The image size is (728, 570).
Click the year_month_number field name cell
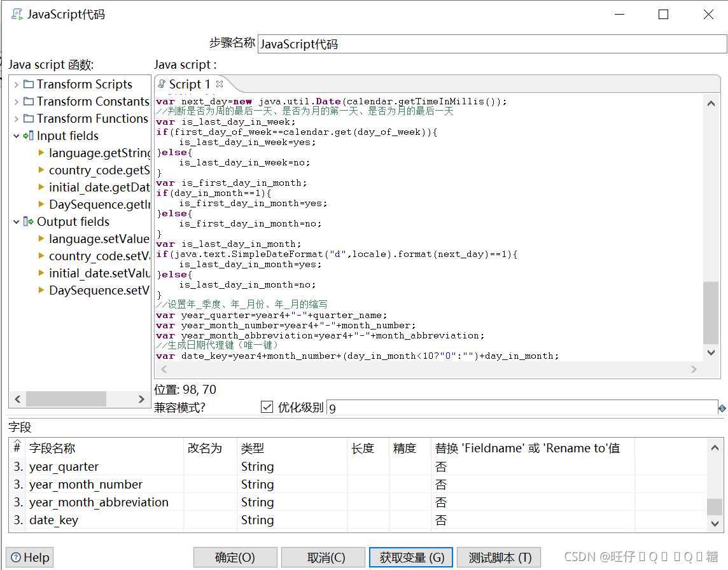coord(105,485)
